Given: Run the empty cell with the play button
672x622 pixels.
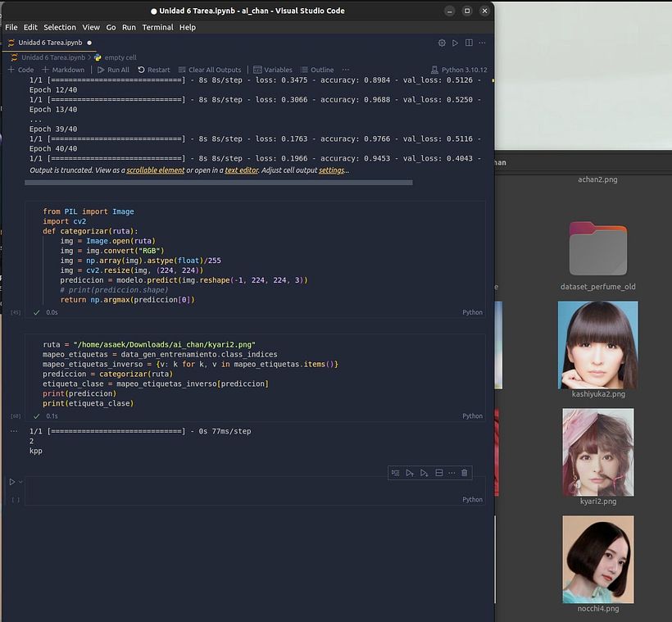Looking at the screenshot, I should [x=12, y=482].
